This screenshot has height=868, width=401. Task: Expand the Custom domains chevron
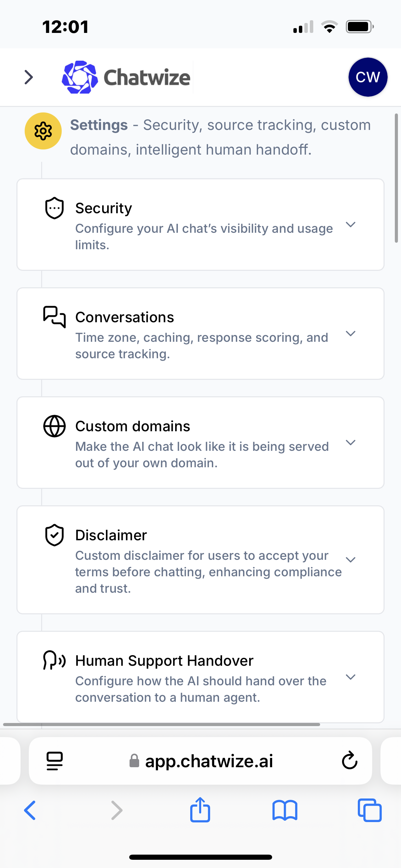[351, 443]
